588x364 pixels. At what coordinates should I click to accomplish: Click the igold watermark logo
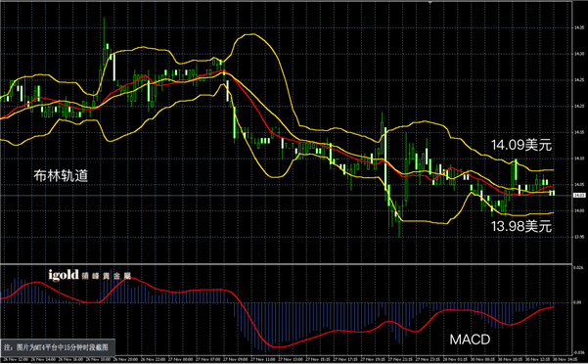click(x=64, y=275)
